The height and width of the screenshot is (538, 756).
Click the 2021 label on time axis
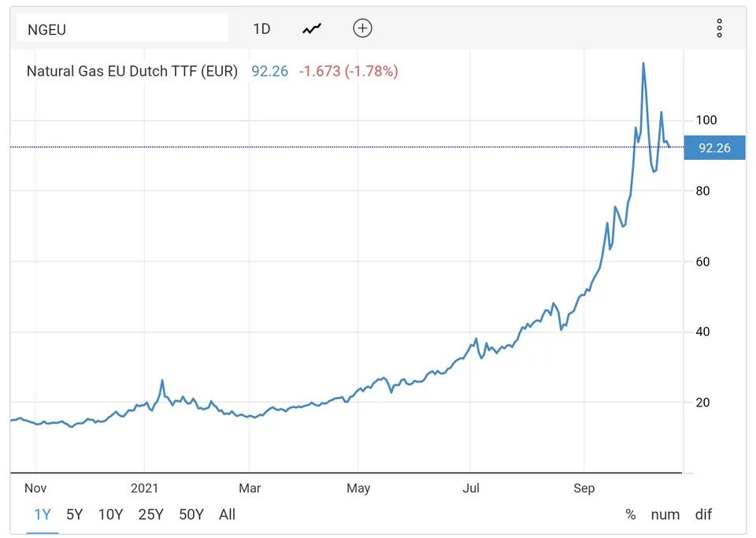click(x=145, y=488)
